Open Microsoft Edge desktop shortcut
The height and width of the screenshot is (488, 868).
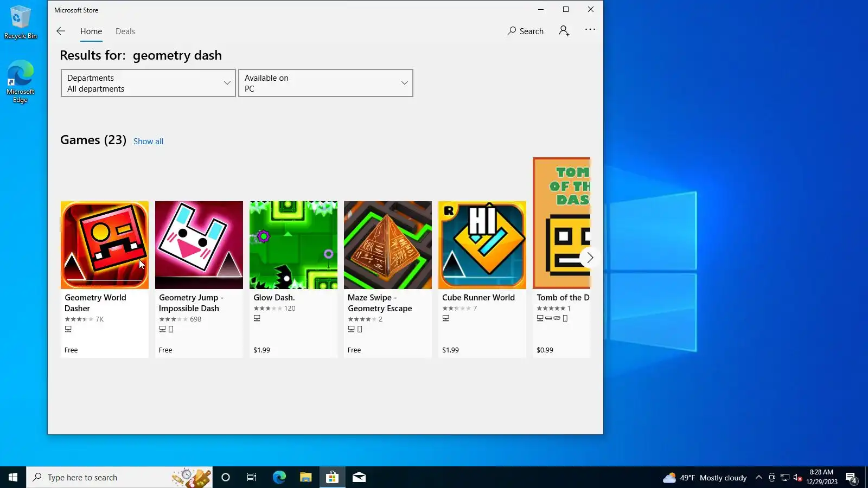pyautogui.click(x=21, y=81)
